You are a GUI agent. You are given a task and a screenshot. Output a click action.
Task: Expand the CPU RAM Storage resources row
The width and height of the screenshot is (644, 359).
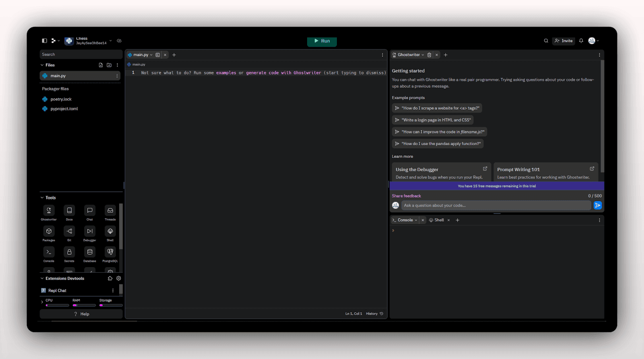click(42, 302)
